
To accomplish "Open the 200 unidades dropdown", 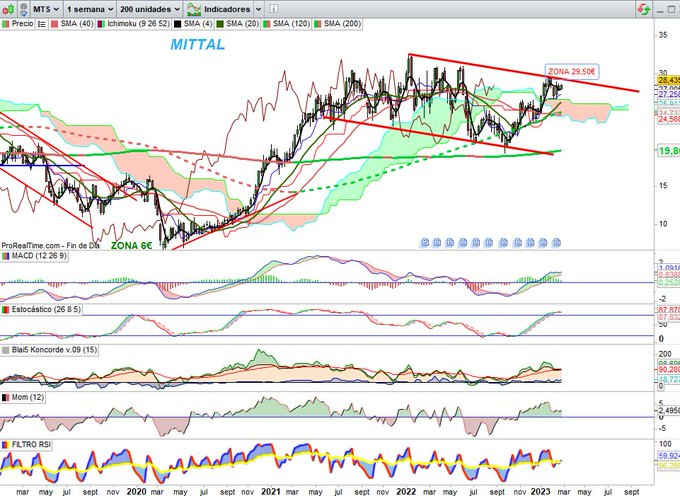I will pyautogui.click(x=150, y=9).
